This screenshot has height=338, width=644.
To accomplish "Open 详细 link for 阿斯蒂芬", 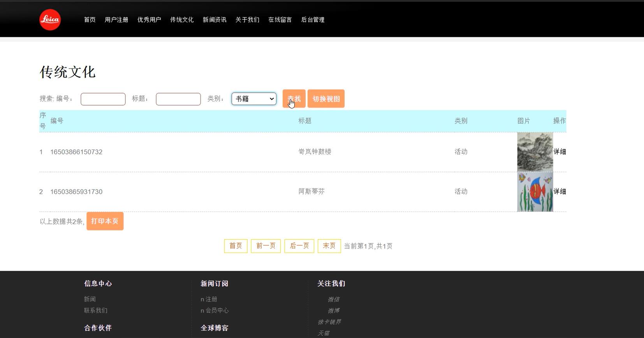I will [x=560, y=191].
